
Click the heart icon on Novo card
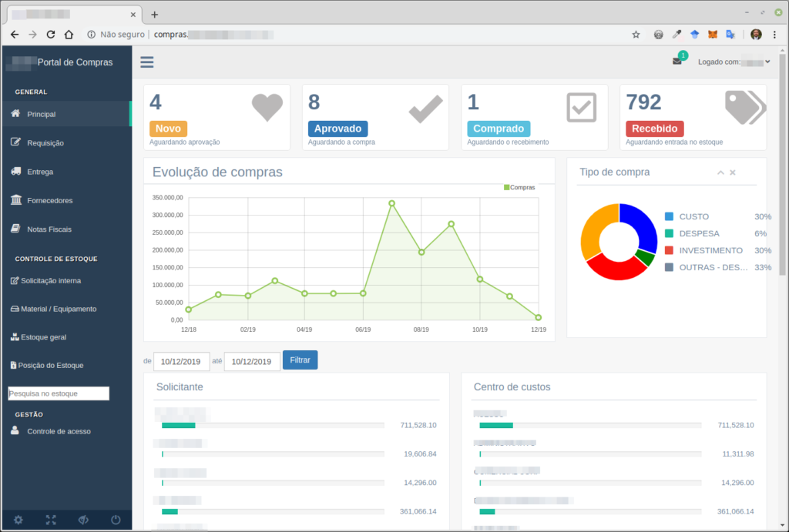click(x=267, y=108)
